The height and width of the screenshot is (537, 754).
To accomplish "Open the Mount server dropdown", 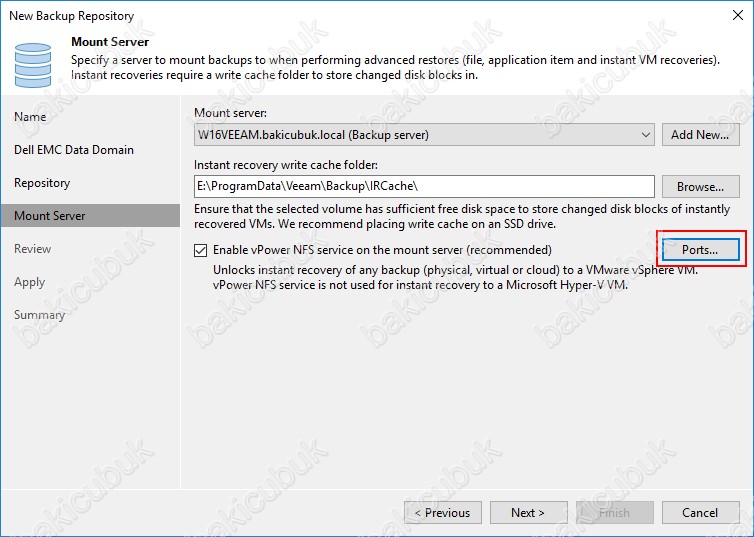I will [424, 135].
